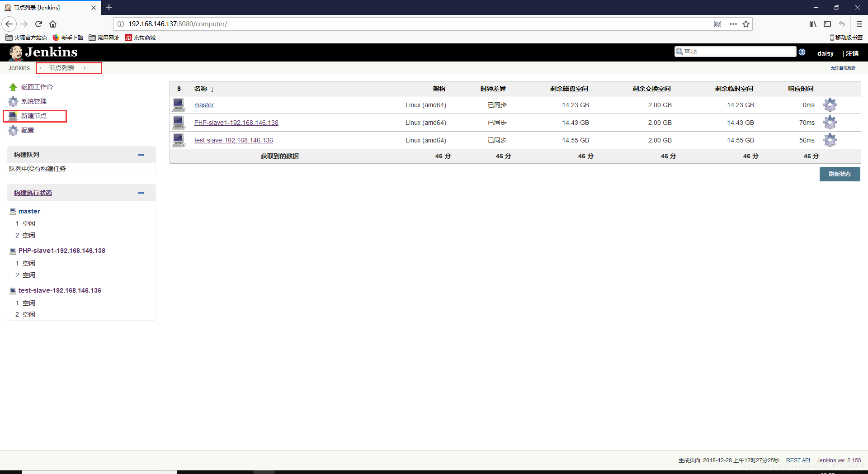Image resolution: width=868 pixels, height=474 pixels.
Task: Click Jenkins breadcrumb item
Action: 19,68
